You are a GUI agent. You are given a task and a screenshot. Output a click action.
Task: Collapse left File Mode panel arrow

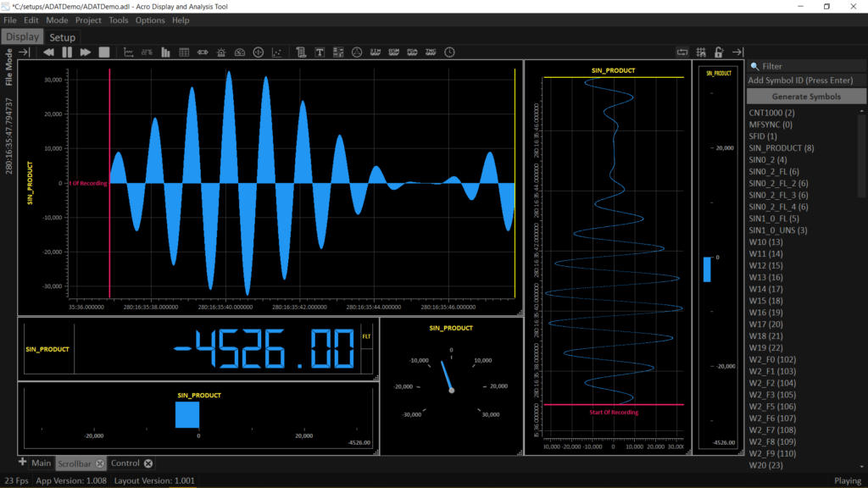[25, 53]
